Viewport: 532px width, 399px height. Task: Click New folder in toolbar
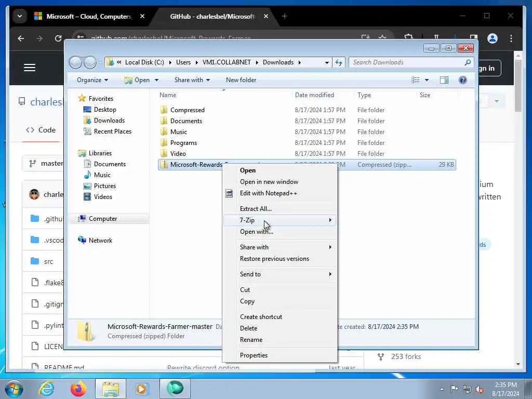241,80
